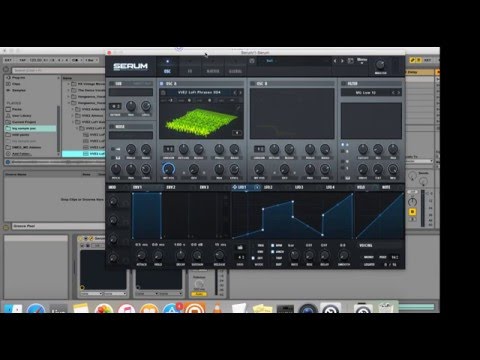Click the first macro knob
480x360 pixels.
coord(113,201)
